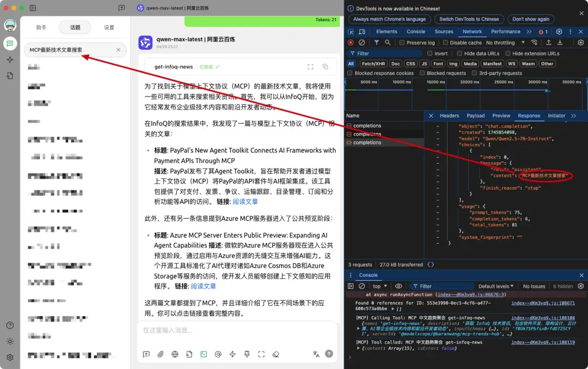588x369 pixels.
Task: Click the expand input fullscreen icon
Action: tap(261, 354)
